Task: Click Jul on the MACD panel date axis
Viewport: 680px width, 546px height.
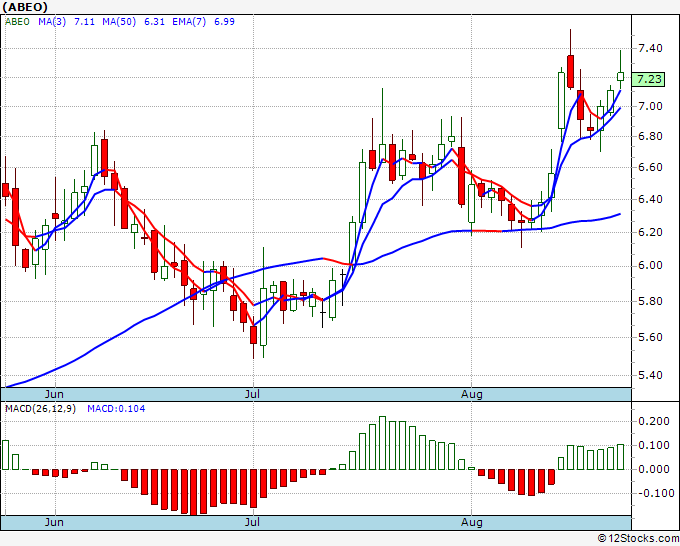Action: coord(252,522)
